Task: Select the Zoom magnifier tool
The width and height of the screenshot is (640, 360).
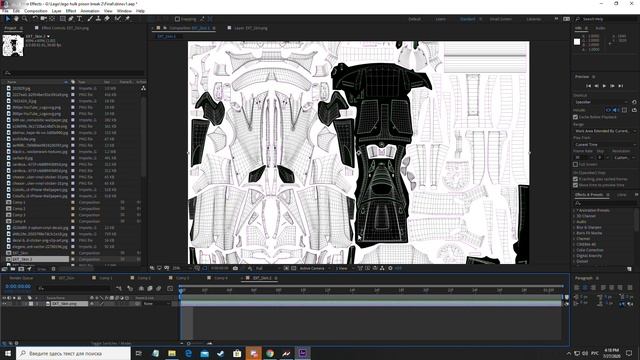Action: [x=24, y=19]
